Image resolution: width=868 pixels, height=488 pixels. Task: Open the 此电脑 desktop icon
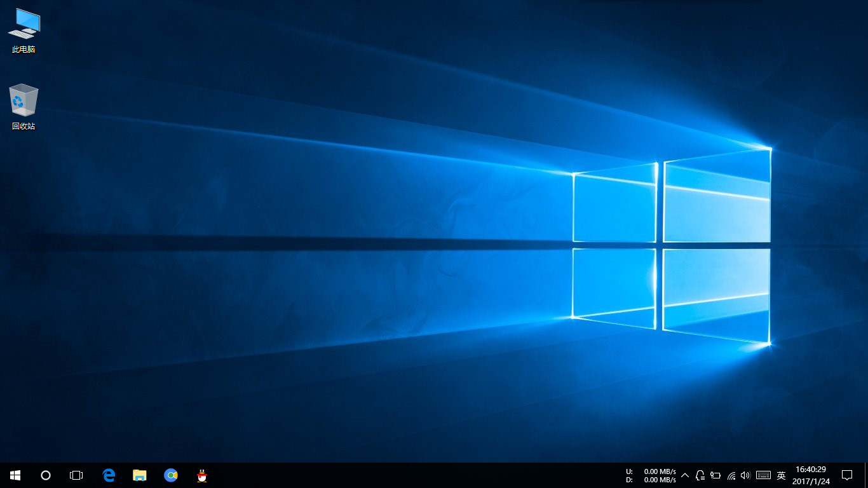24,29
